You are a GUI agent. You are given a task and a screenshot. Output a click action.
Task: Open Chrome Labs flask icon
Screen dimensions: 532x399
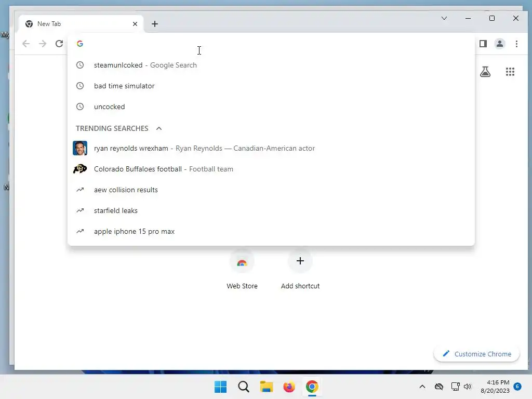(x=485, y=72)
